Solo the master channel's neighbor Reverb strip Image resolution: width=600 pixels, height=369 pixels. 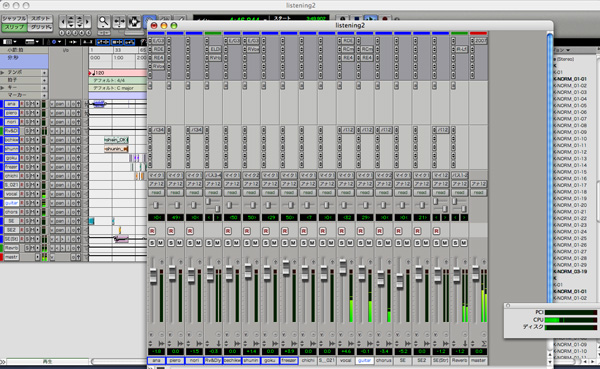[455, 243]
